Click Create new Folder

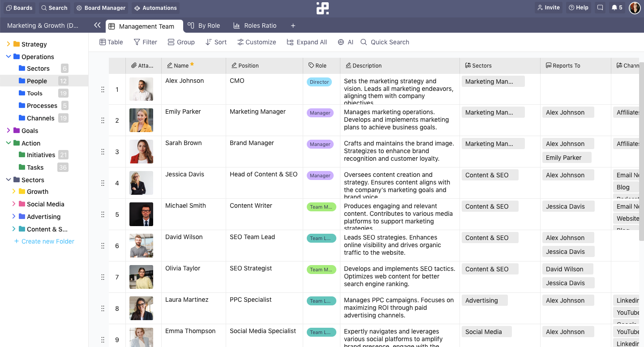(43, 241)
